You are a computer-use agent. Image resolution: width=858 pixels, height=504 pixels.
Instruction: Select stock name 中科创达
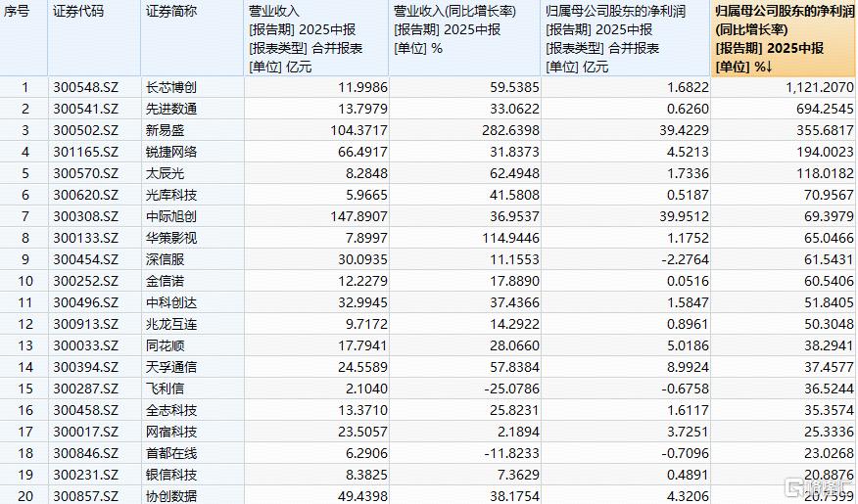coord(171,302)
